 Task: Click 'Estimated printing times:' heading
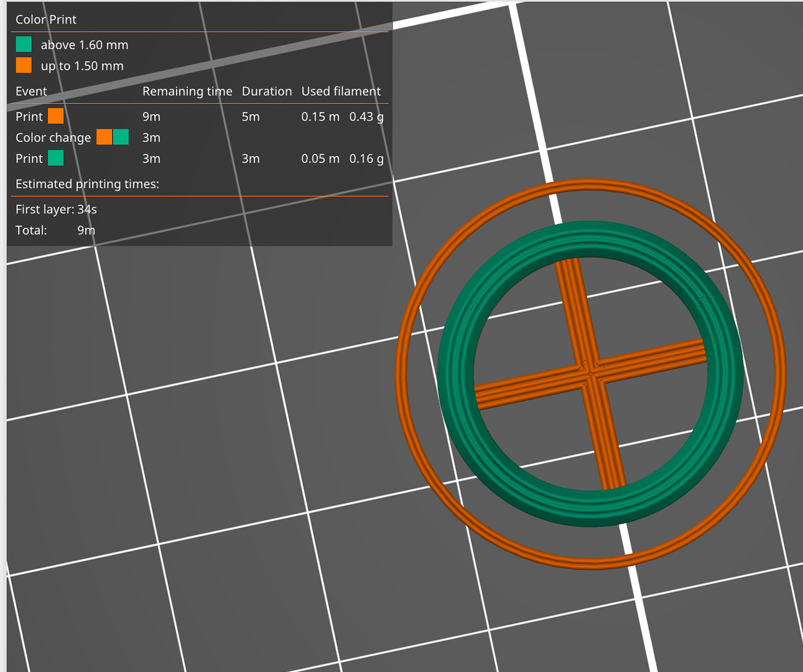point(87,184)
